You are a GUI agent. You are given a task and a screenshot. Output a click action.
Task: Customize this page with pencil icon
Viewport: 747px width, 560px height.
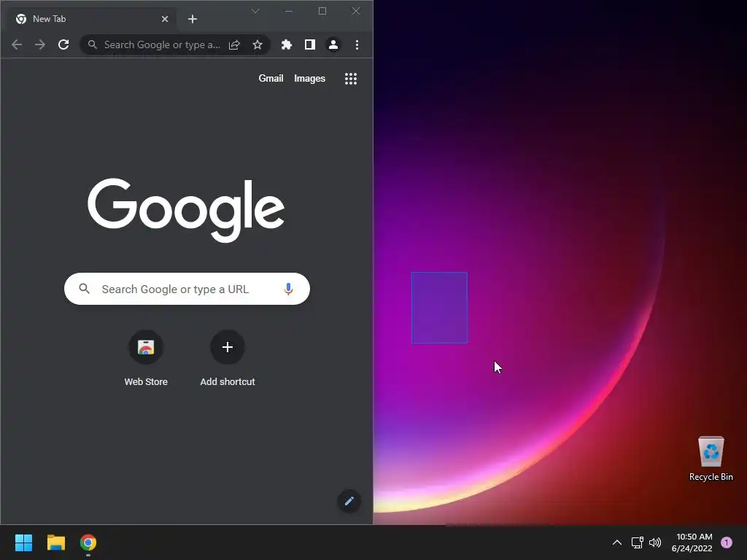pyautogui.click(x=349, y=501)
